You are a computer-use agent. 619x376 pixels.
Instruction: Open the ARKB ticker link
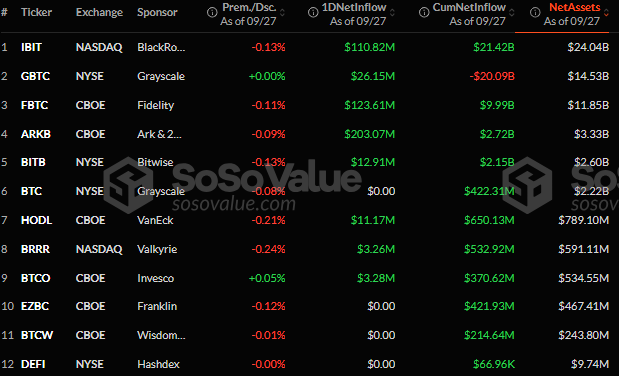tap(36, 134)
